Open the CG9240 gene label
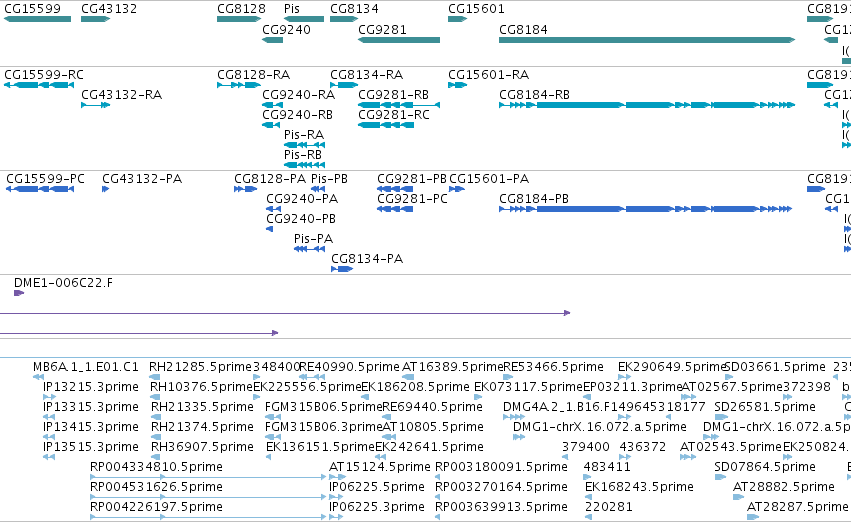 coord(286,29)
